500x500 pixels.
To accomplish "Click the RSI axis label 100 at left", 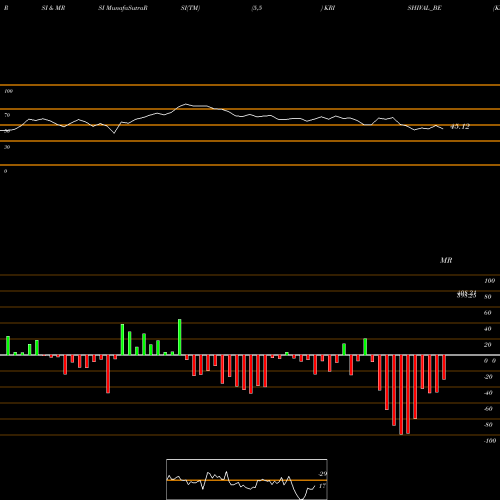I will pyautogui.click(x=8, y=91).
